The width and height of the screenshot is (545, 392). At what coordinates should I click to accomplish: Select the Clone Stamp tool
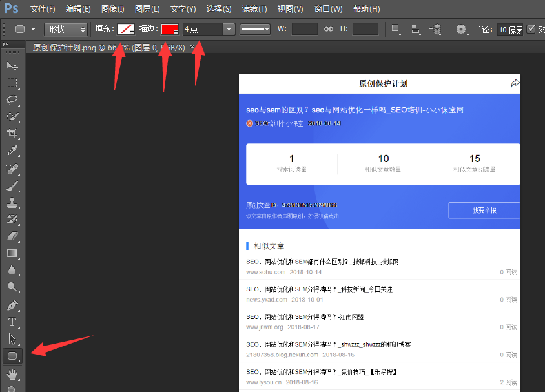(12, 203)
